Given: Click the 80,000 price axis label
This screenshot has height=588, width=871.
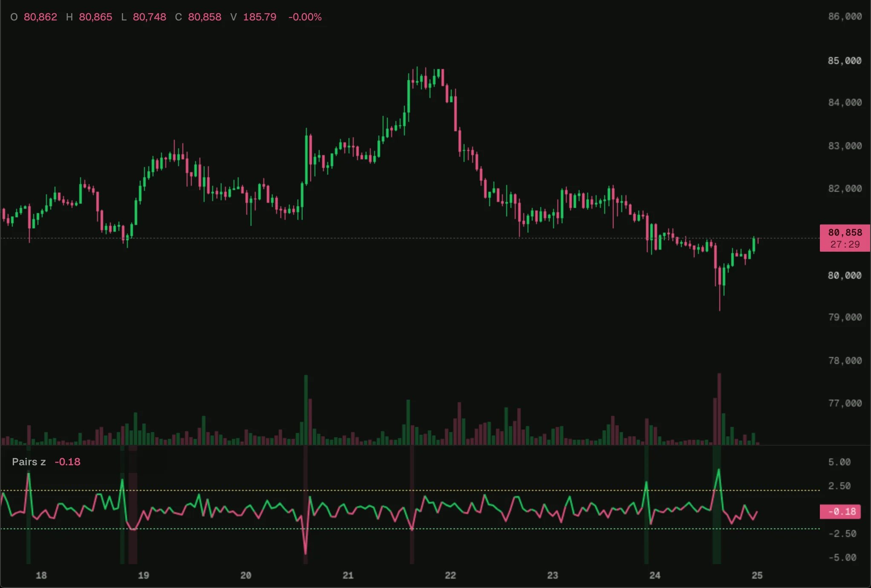Looking at the screenshot, I should pyautogui.click(x=845, y=276).
